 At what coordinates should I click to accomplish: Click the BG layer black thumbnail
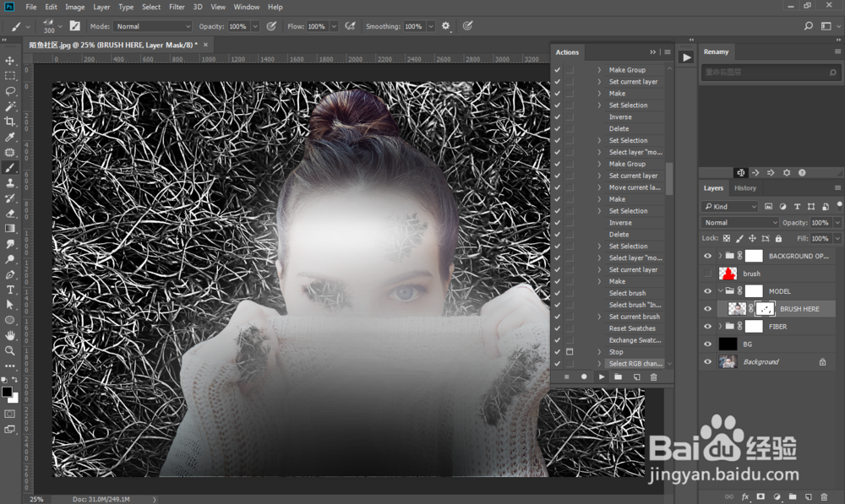pyautogui.click(x=728, y=344)
